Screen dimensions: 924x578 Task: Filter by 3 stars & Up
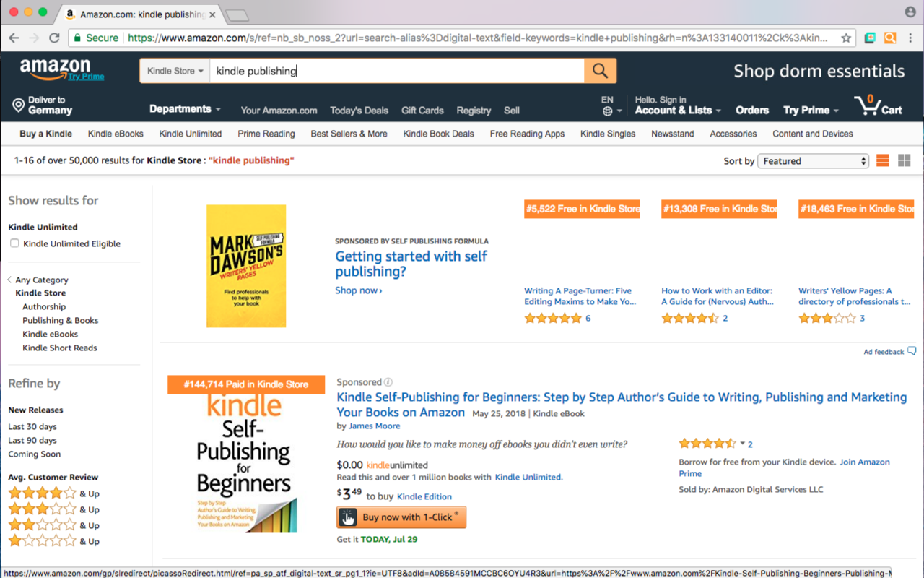click(54, 509)
